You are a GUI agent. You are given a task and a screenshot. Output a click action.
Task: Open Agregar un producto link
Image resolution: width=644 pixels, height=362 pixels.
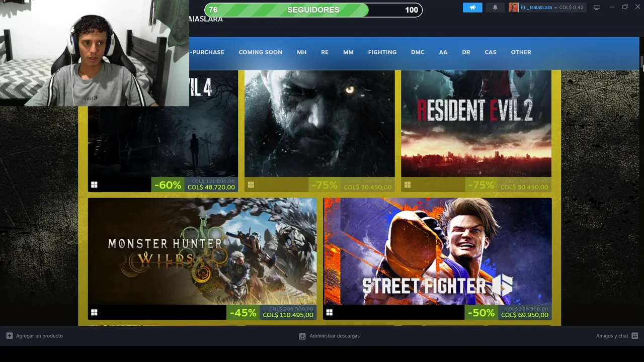tap(39, 336)
